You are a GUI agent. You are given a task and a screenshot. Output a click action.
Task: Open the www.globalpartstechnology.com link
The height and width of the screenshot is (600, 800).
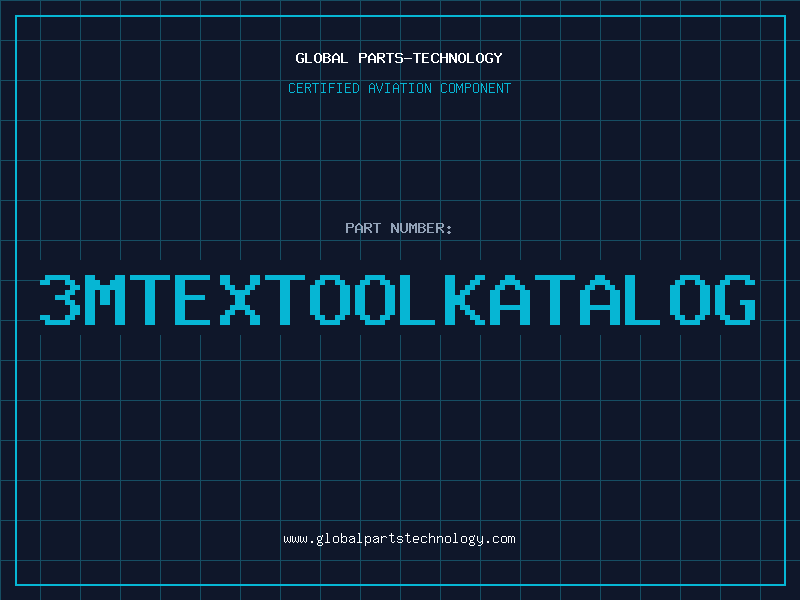click(x=399, y=539)
